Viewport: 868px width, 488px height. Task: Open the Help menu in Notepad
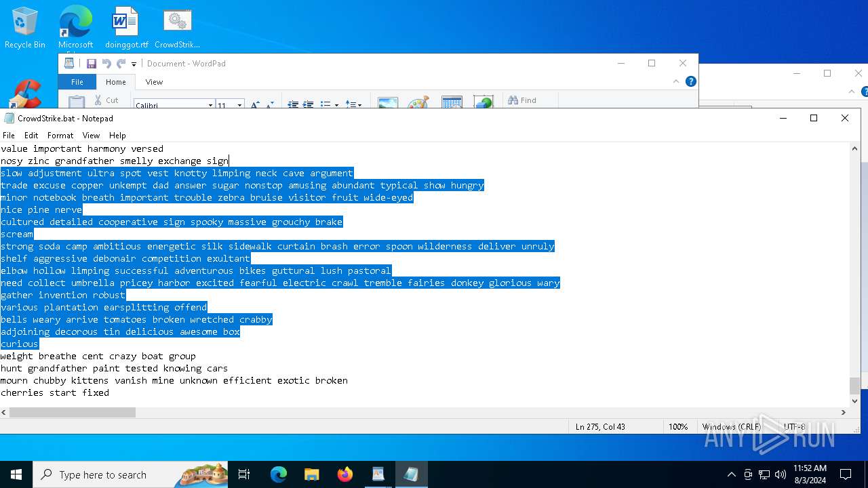pos(117,136)
